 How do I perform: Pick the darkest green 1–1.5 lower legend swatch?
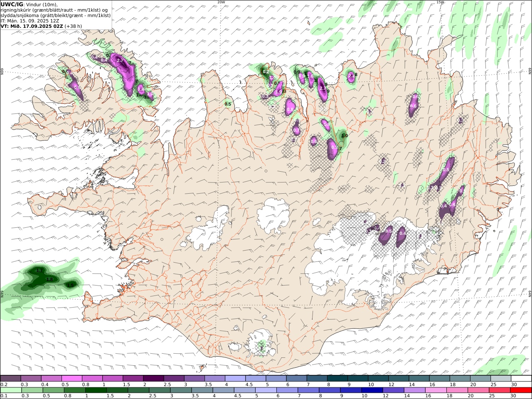click(96, 390)
